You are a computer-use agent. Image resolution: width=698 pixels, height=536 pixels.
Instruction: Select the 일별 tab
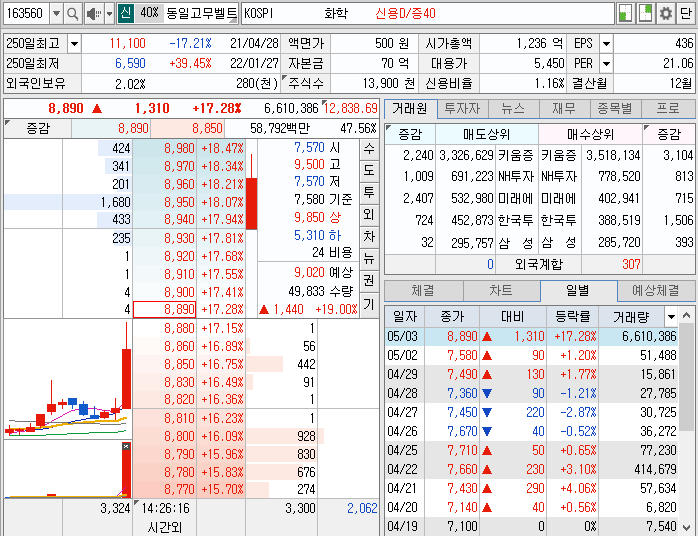pos(578,291)
